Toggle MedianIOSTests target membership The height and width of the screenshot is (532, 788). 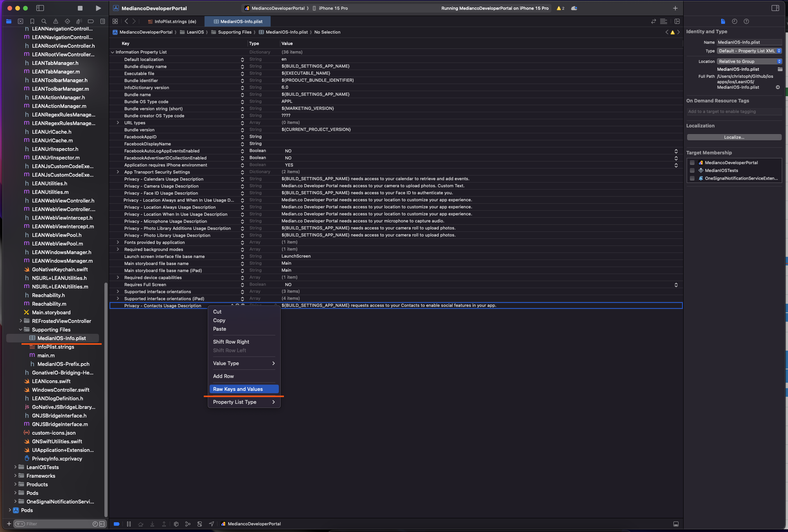tap(692, 171)
